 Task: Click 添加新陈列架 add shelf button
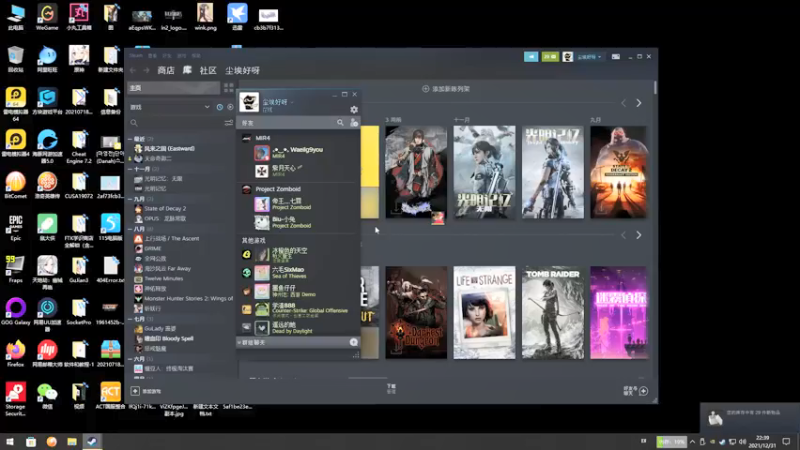[446, 89]
